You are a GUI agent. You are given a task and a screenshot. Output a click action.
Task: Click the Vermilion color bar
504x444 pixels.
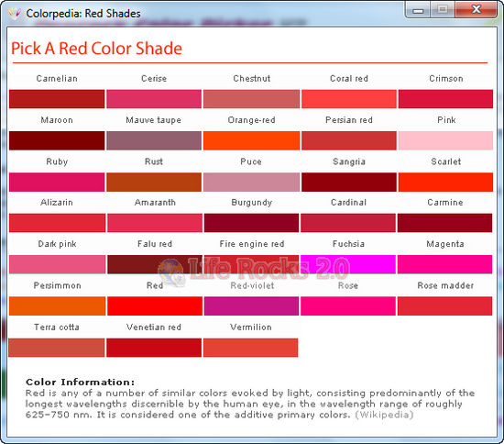click(251, 348)
